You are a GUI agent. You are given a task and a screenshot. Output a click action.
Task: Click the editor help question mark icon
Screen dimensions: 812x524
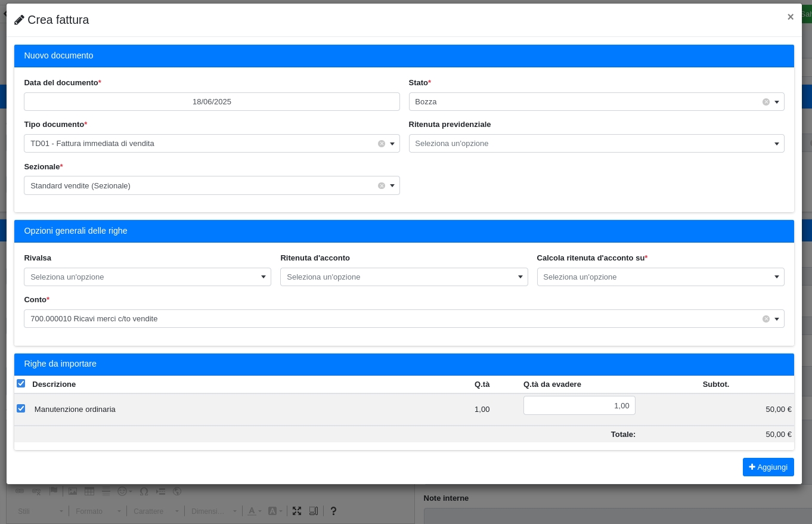(333, 511)
